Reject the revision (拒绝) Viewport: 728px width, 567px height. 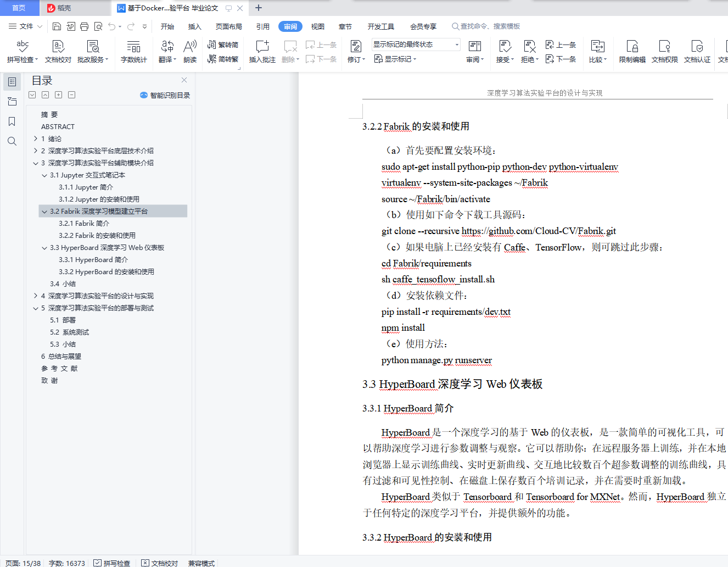(x=529, y=52)
